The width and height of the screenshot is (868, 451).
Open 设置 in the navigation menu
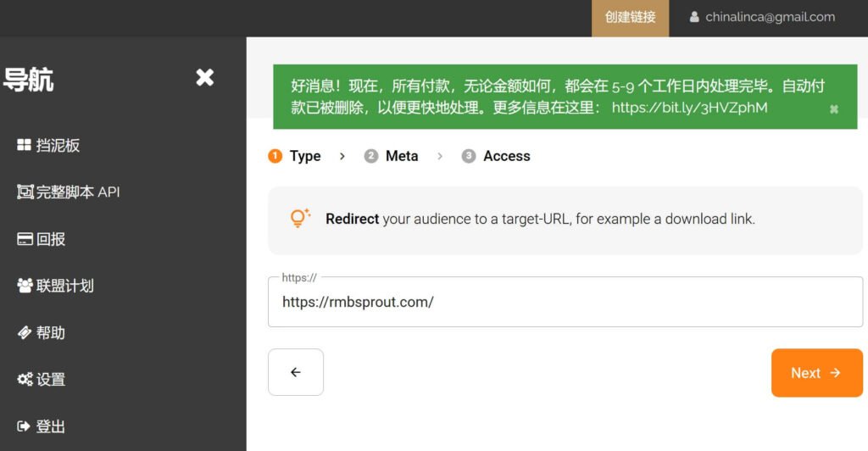(x=51, y=380)
